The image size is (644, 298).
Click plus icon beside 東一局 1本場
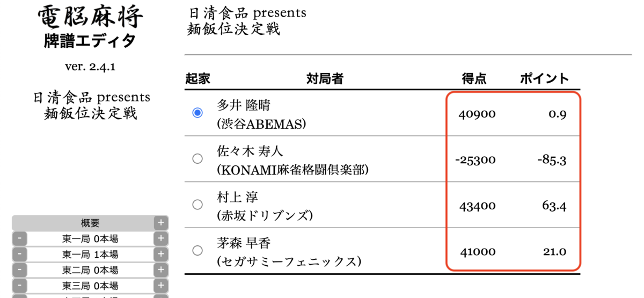(161, 255)
